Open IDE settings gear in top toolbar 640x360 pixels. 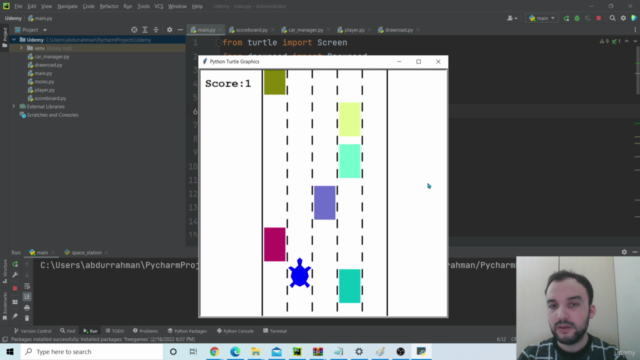pyautogui.click(x=623, y=18)
